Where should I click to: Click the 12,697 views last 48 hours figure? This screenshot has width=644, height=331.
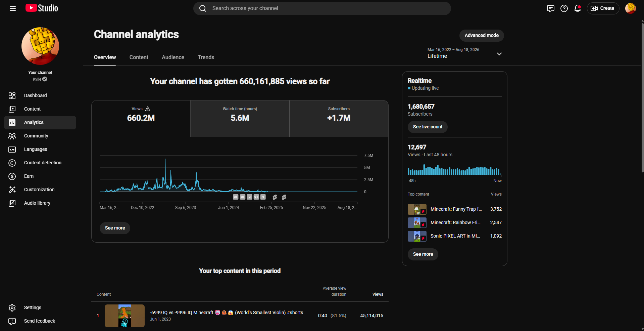[417, 147]
